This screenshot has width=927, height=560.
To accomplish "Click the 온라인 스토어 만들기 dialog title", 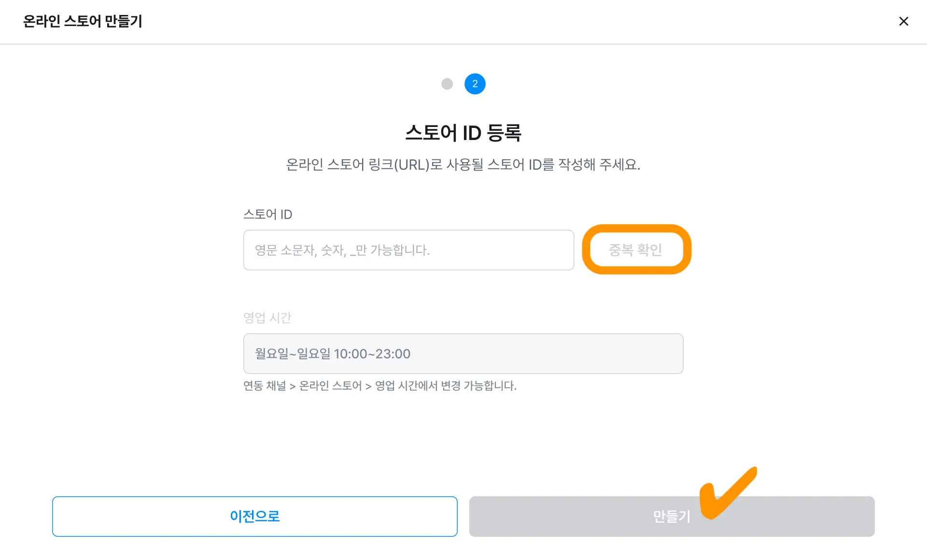I will (x=83, y=21).
